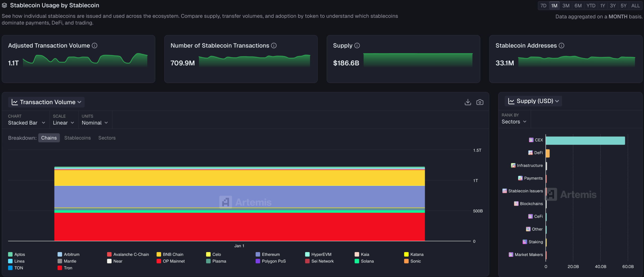Open the Nominal units dropdown
The image size is (644, 277).
pos(95,123)
